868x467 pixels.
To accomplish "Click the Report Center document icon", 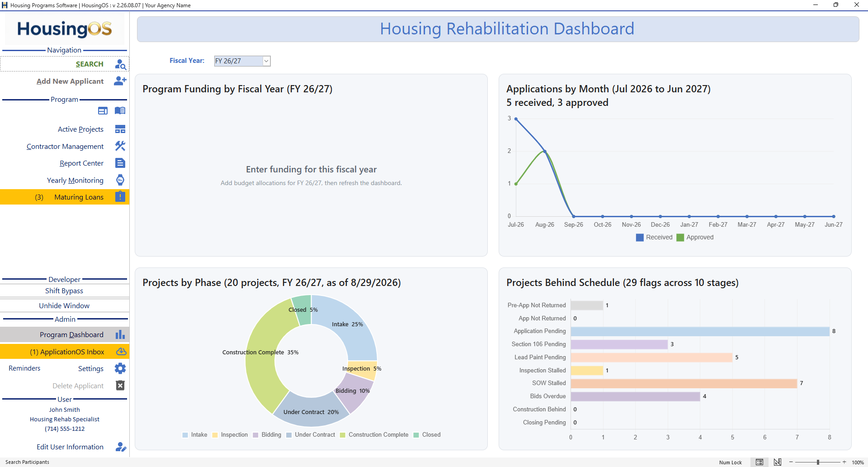I will (x=120, y=163).
